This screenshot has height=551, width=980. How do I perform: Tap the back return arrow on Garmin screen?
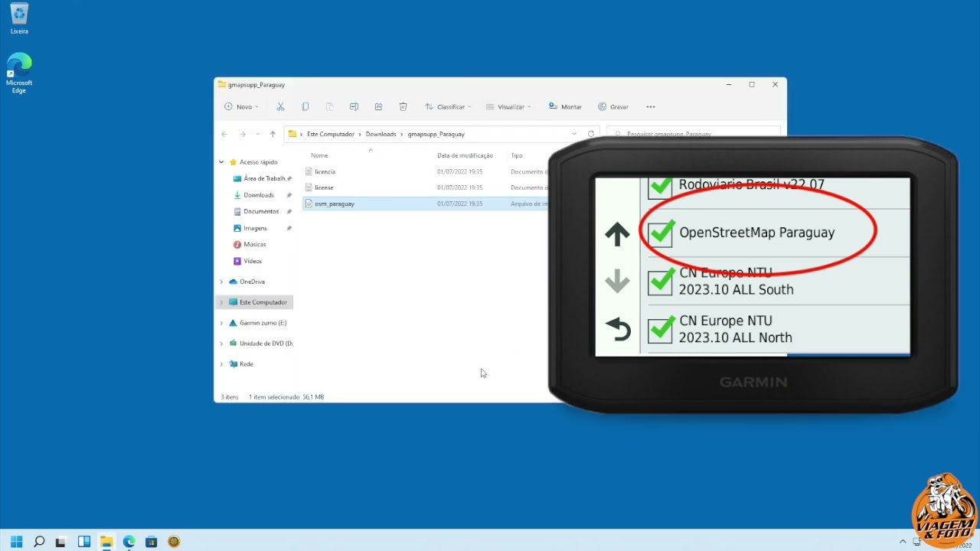[617, 330]
